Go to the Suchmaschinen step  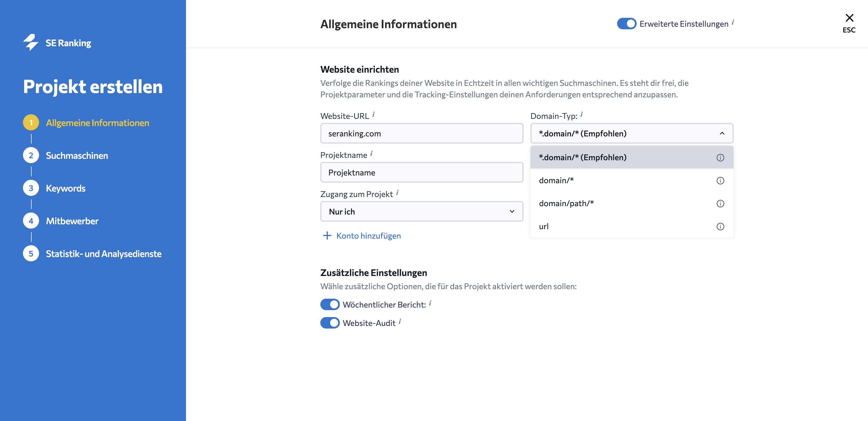77,155
